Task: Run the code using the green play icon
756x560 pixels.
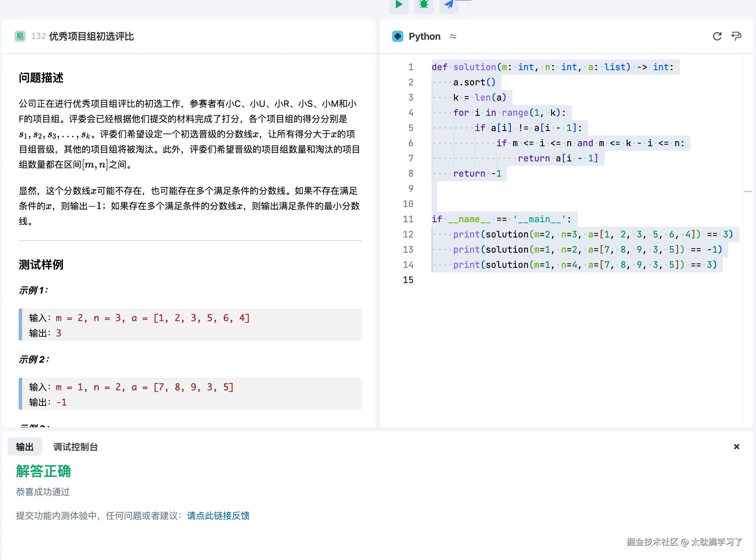Action: click(398, 5)
